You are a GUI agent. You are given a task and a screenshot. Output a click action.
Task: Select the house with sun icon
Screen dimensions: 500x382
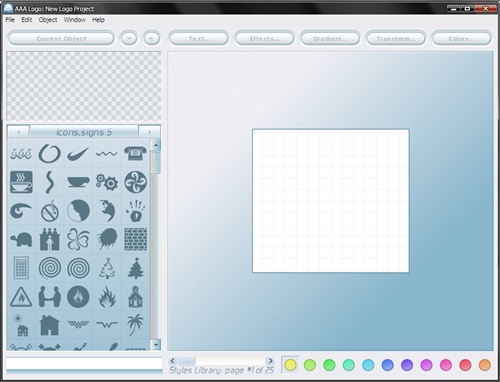[x=21, y=325]
